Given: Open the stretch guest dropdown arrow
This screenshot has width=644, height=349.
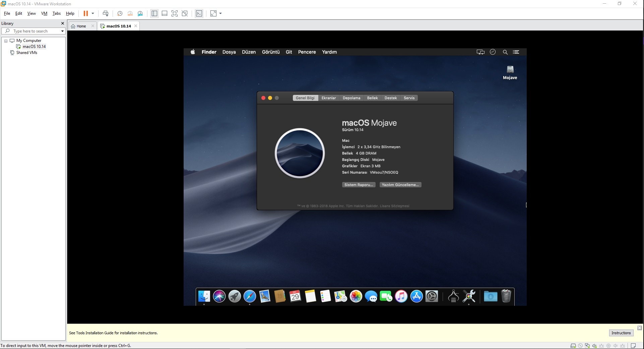Looking at the screenshot, I should 220,13.
